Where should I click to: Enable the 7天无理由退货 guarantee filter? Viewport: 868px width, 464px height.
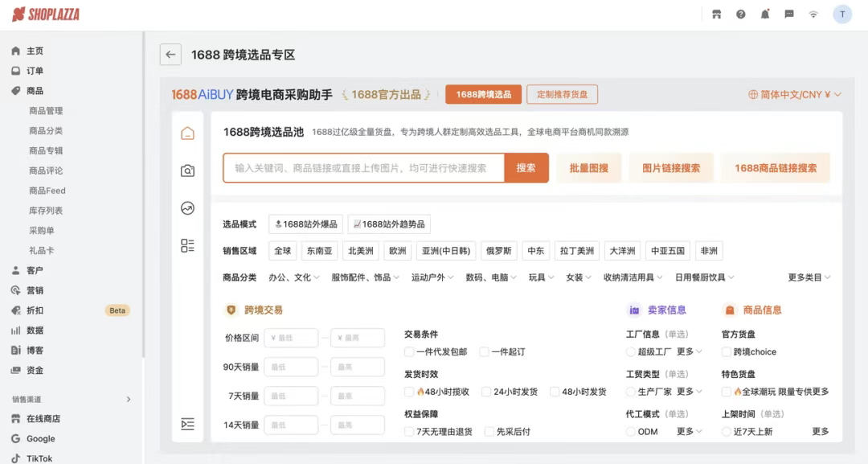click(x=409, y=431)
